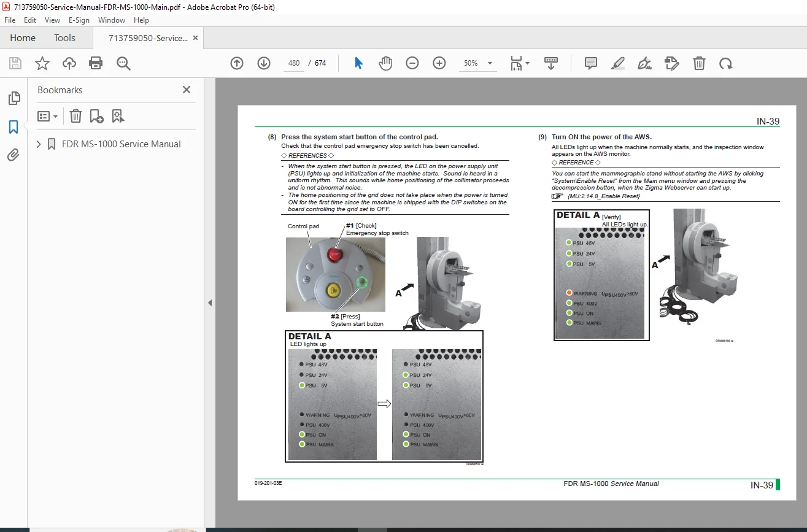807x532 pixels.
Task: Delete the page with the toolbar trash icon
Action: point(699,63)
